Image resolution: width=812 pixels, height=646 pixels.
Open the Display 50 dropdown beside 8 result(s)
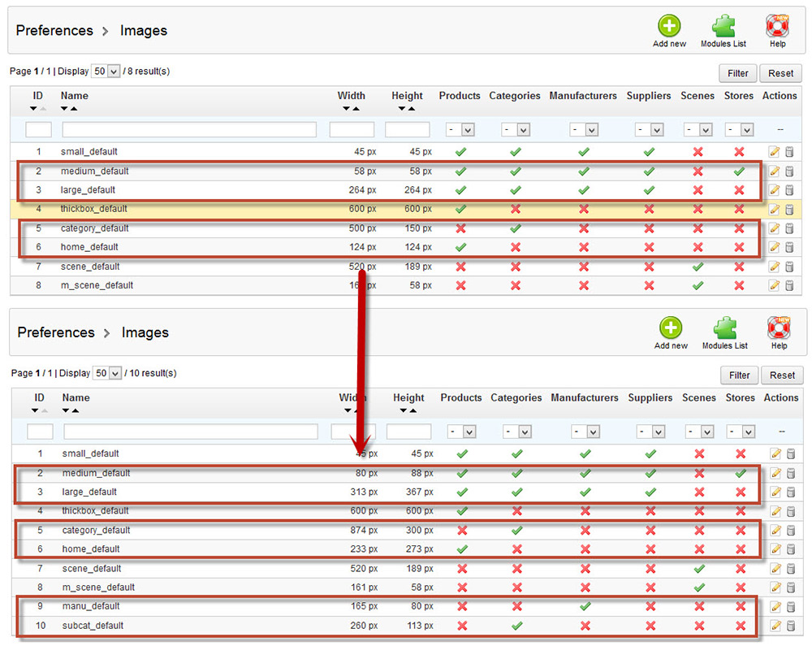coord(106,71)
